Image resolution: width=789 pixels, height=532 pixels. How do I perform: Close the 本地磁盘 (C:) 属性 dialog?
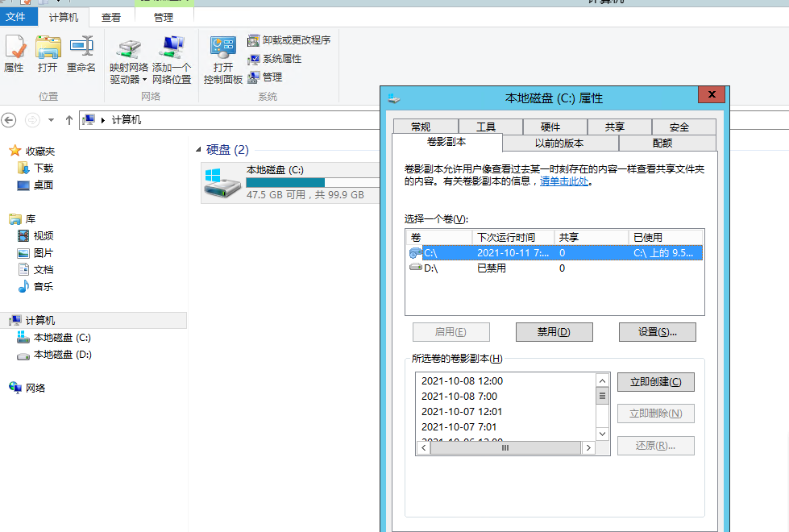(x=712, y=94)
